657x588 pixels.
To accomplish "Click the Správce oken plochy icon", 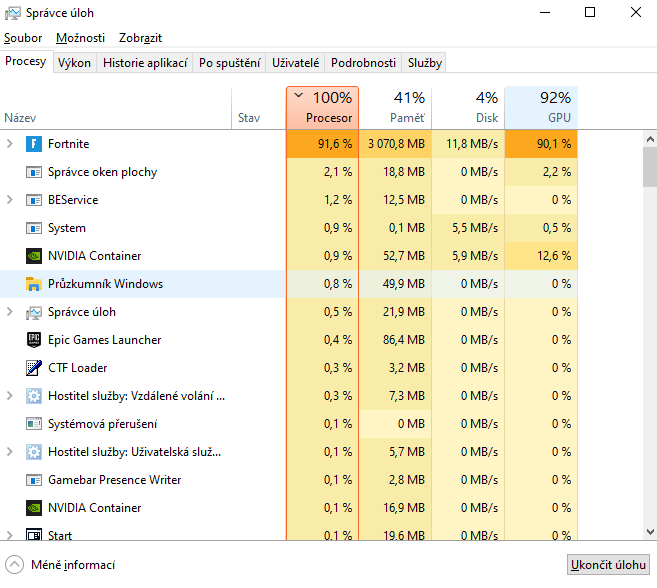I will point(33,172).
